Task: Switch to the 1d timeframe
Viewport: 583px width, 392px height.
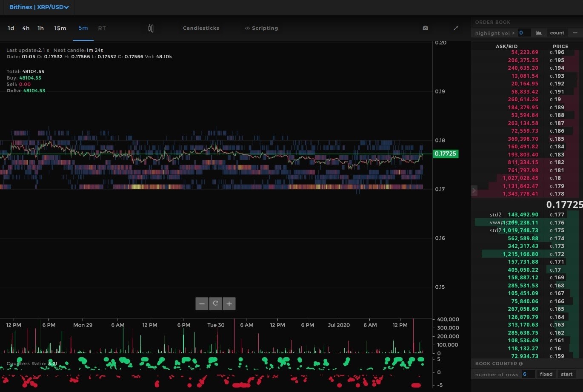Action: (11, 28)
